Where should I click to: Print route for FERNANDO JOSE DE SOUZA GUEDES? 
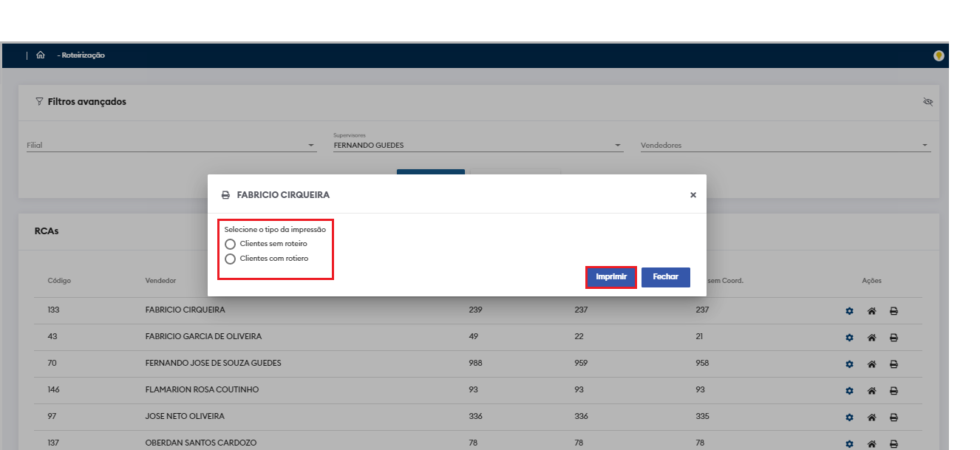(x=894, y=364)
